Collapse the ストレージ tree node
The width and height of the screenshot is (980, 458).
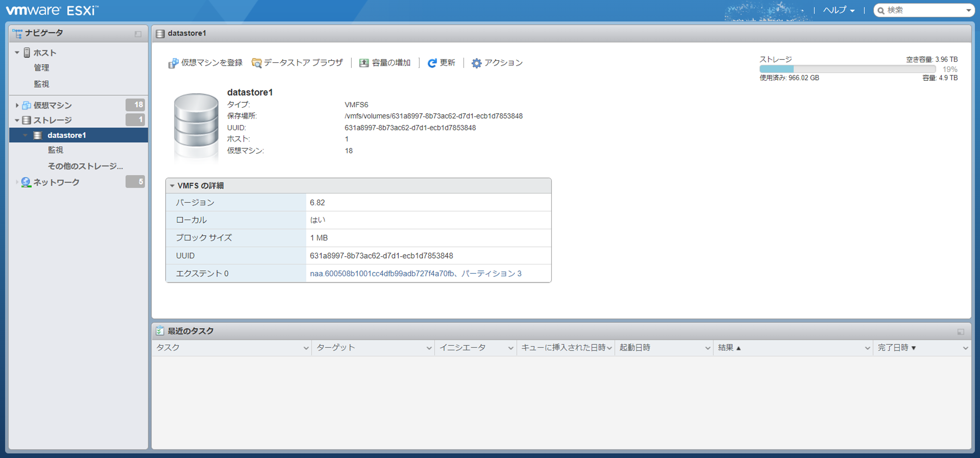[x=17, y=120]
